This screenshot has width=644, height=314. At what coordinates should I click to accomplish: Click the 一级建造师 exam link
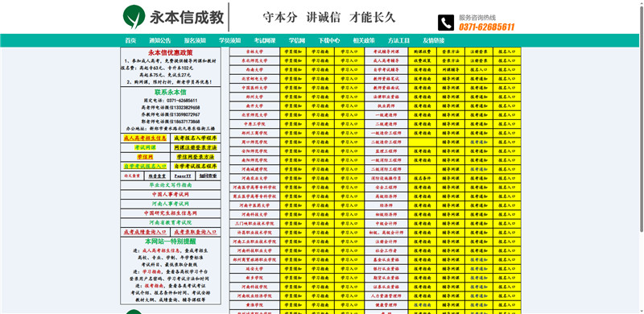coord(386,115)
